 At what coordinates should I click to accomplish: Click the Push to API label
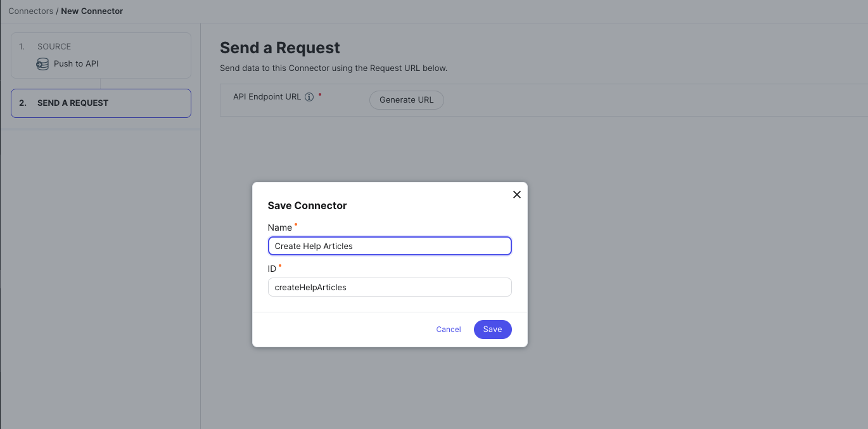(76, 64)
